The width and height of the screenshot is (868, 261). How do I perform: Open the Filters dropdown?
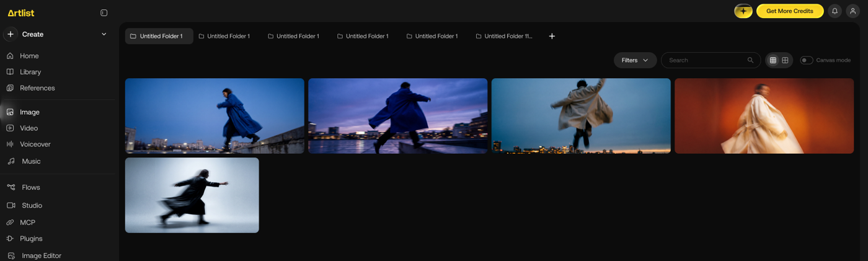tap(635, 60)
